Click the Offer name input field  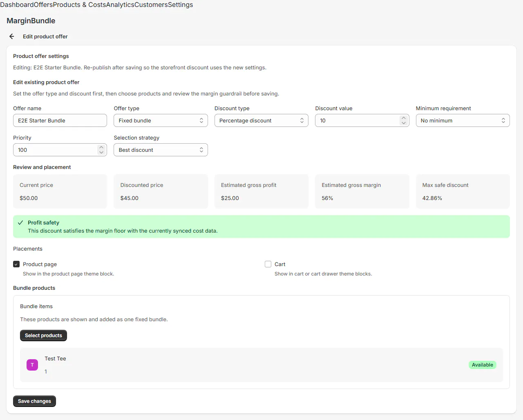click(60, 120)
